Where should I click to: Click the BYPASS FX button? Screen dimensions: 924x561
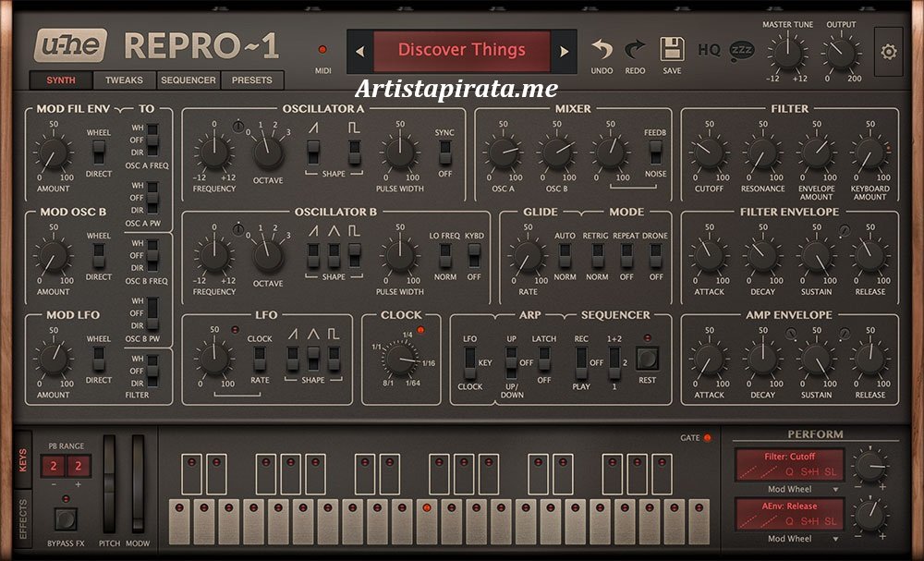coord(65,518)
